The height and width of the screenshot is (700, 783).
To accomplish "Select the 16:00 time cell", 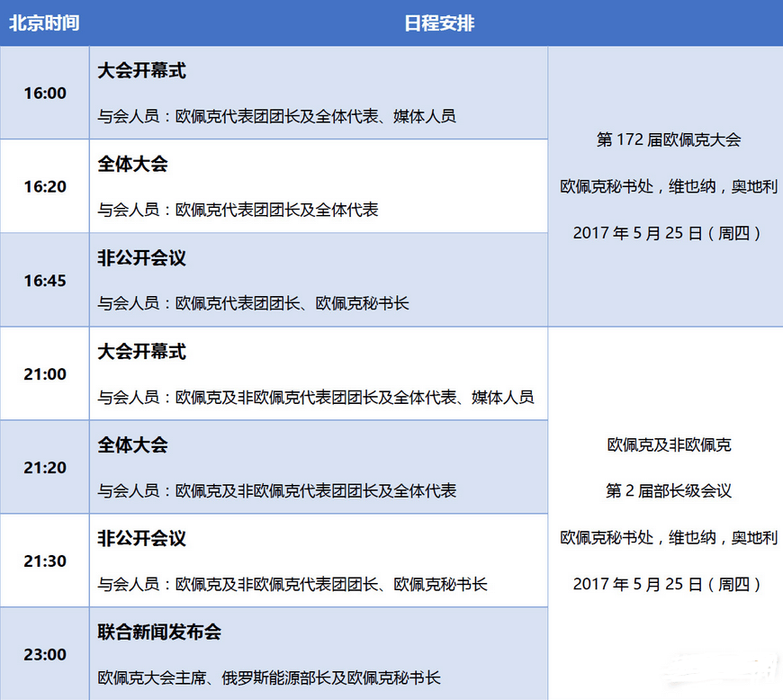I will (45, 93).
